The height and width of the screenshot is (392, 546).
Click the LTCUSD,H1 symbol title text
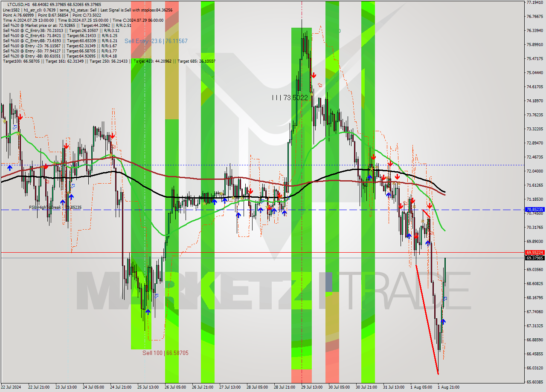pos(20,4)
